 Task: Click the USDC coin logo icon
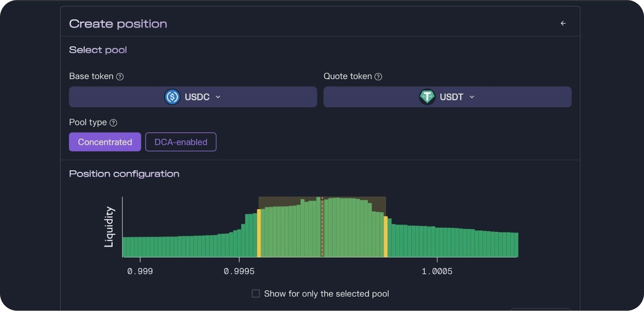[x=172, y=97]
